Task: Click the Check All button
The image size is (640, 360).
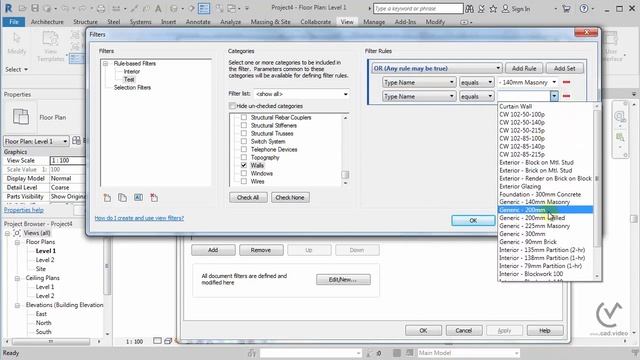Action: pos(248,198)
